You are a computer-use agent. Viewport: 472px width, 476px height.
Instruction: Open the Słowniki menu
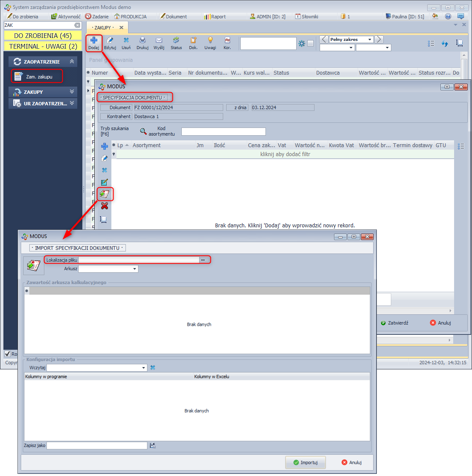306,17
